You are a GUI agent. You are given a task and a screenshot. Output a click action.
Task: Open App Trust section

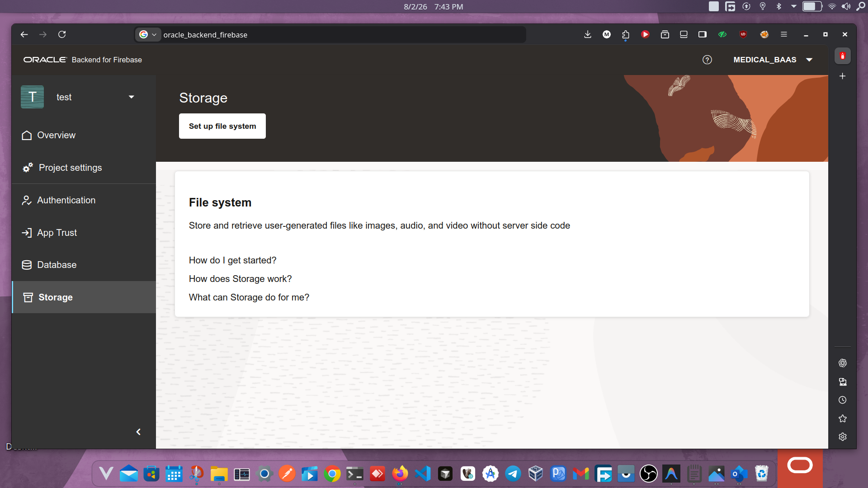84,233
